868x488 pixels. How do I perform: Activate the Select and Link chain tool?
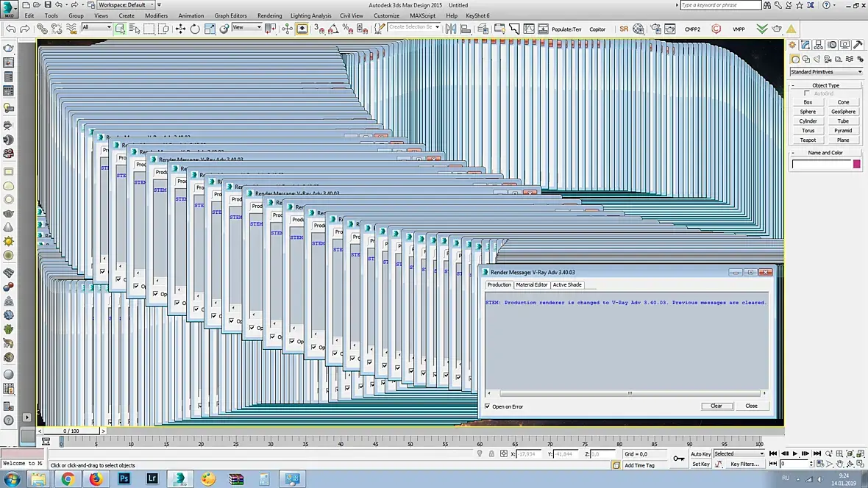(x=42, y=29)
